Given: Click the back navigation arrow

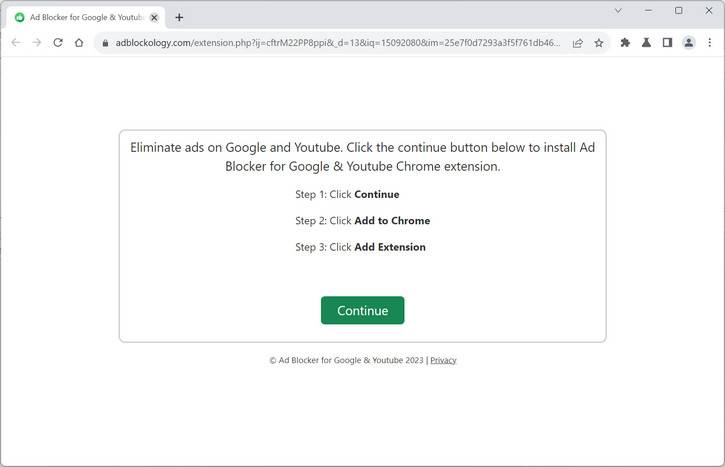Looking at the screenshot, I should tap(15, 43).
